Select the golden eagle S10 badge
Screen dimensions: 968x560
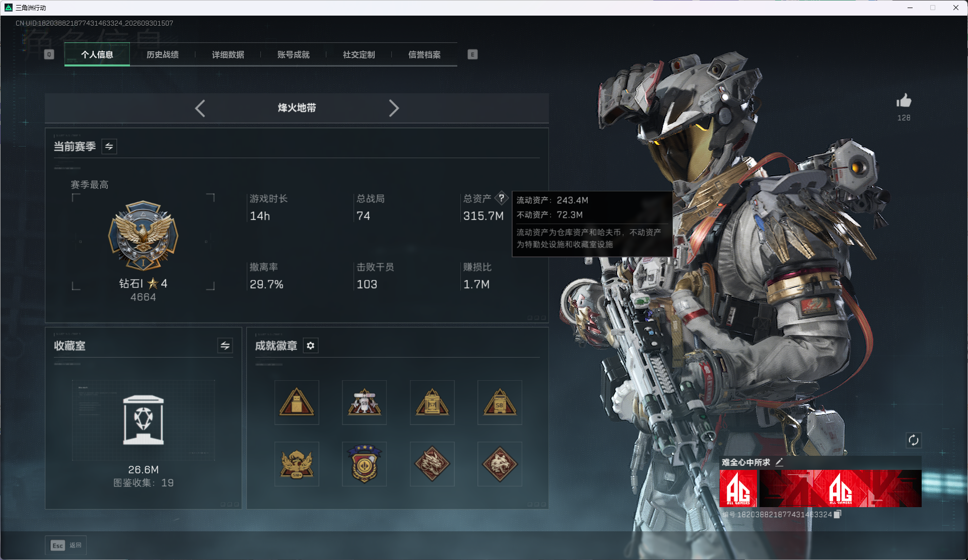coord(297,464)
